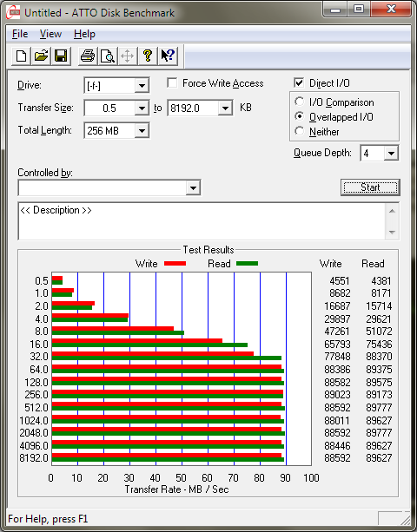Image resolution: width=417 pixels, height=532 pixels.
Task: Open the maximum Transfer Size dropdown 8192.0
Action: (225, 108)
